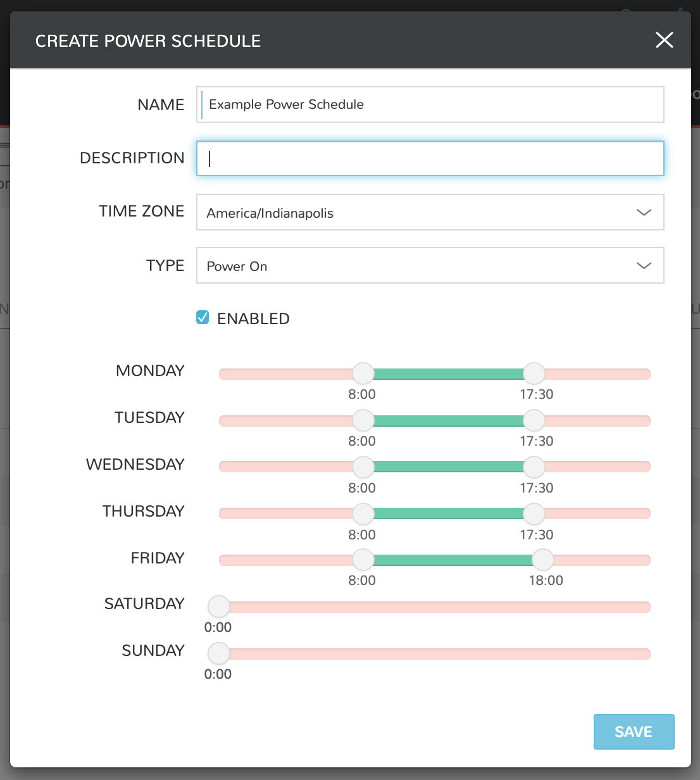This screenshot has width=700, height=780.
Task: Change the schedule Type from Power On
Action: (430, 265)
